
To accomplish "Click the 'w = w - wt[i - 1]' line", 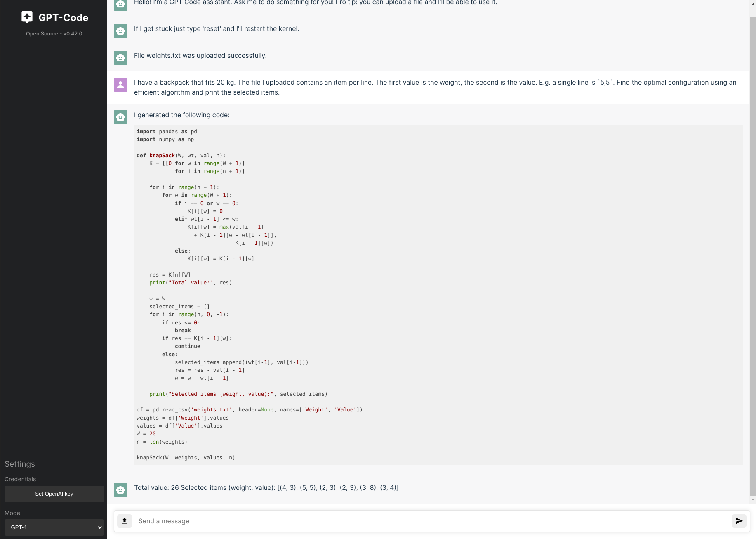I will pyautogui.click(x=202, y=378).
